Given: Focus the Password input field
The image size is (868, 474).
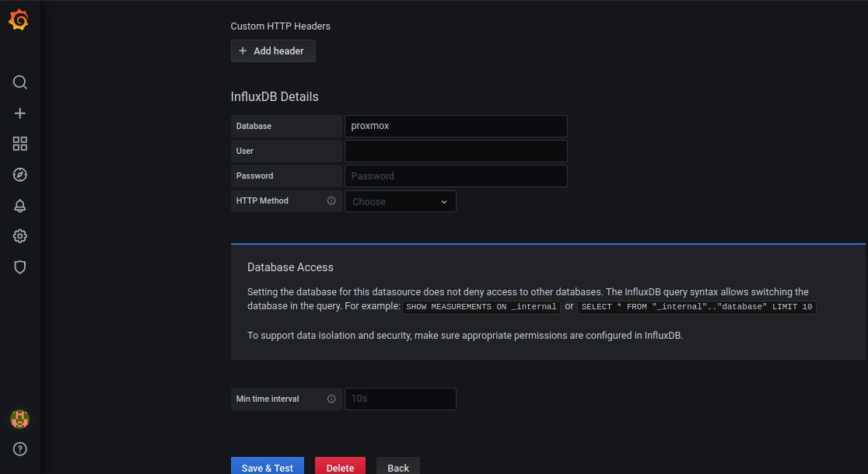Looking at the screenshot, I should [456, 176].
